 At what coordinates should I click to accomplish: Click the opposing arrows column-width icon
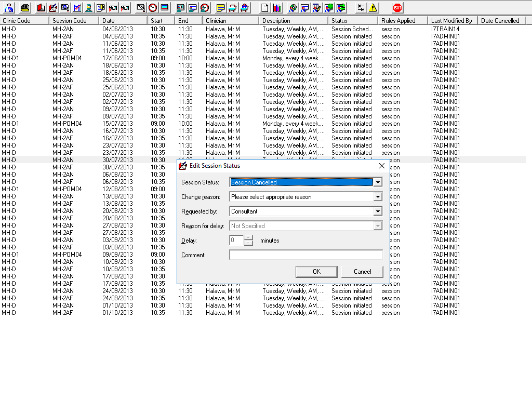coord(361,7)
